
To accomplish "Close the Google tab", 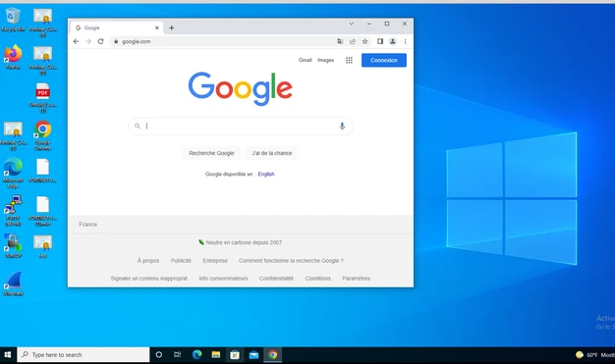I will click(x=157, y=27).
